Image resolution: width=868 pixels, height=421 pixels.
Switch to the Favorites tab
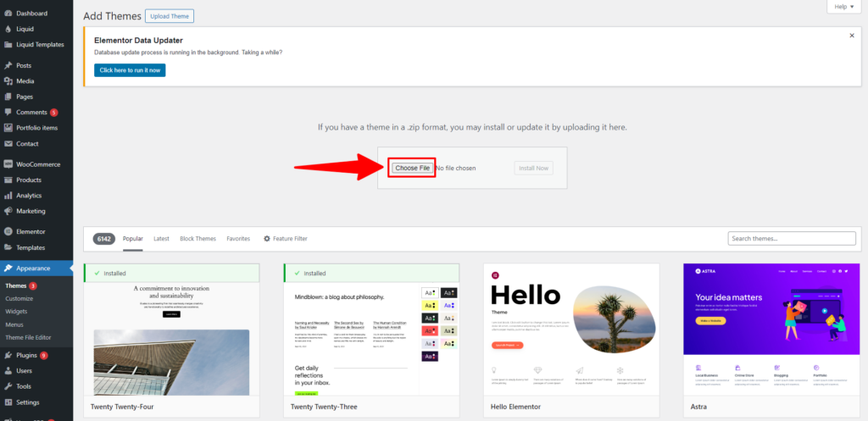[x=238, y=238]
